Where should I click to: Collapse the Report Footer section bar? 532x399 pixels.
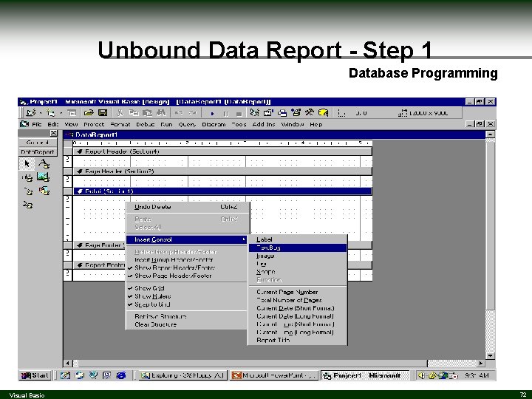click(80, 265)
